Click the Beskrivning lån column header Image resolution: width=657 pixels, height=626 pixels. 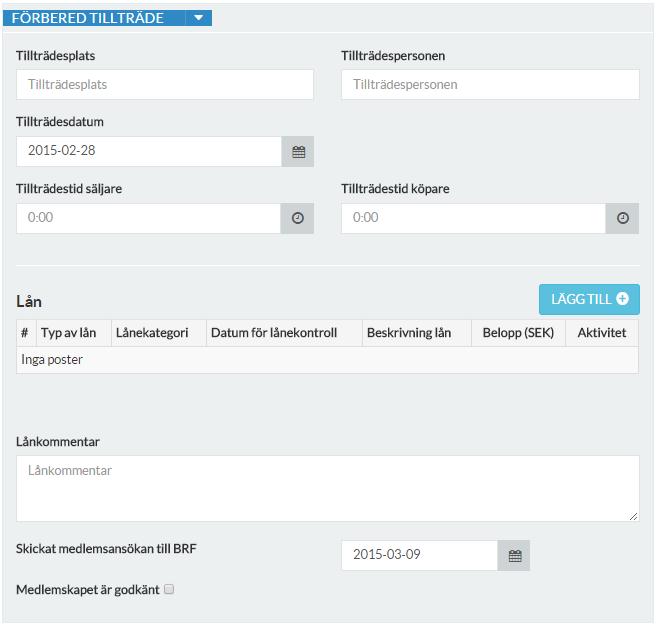pyautogui.click(x=417, y=333)
